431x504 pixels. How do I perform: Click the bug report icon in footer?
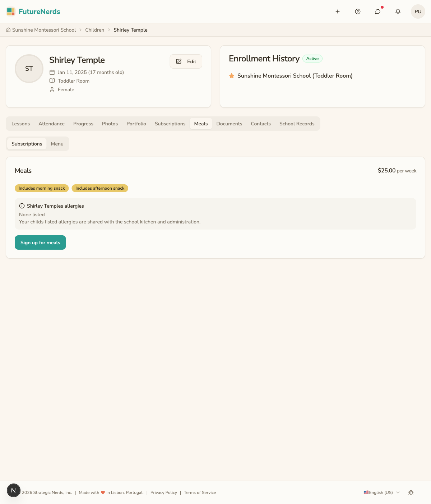[x=411, y=493]
